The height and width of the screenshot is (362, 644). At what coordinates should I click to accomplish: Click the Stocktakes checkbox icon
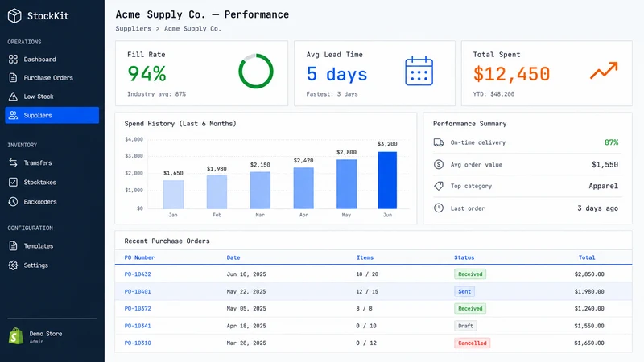point(13,183)
